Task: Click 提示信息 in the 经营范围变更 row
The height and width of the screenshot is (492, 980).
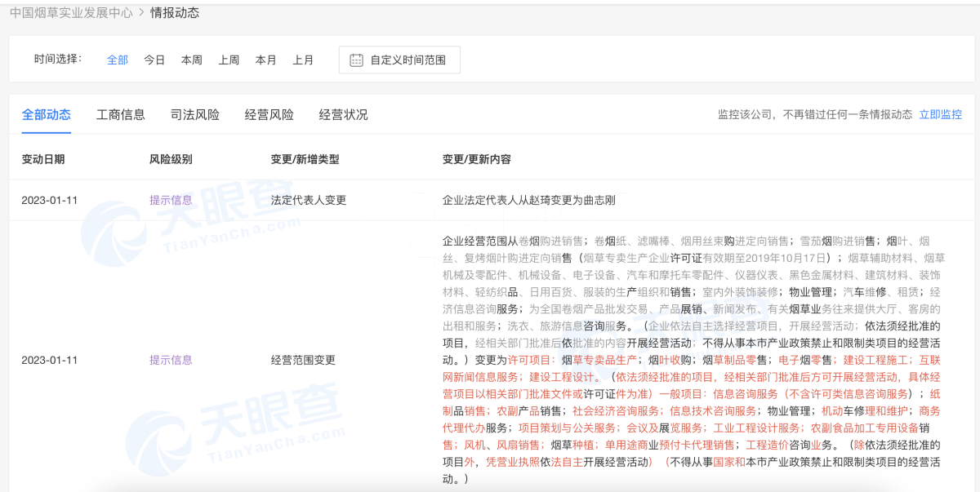Action: pyautogui.click(x=171, y=360)
